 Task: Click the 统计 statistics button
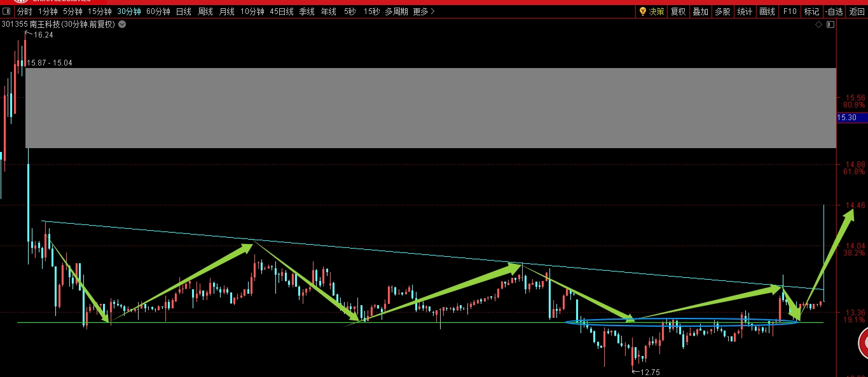[x=745, y=11]
